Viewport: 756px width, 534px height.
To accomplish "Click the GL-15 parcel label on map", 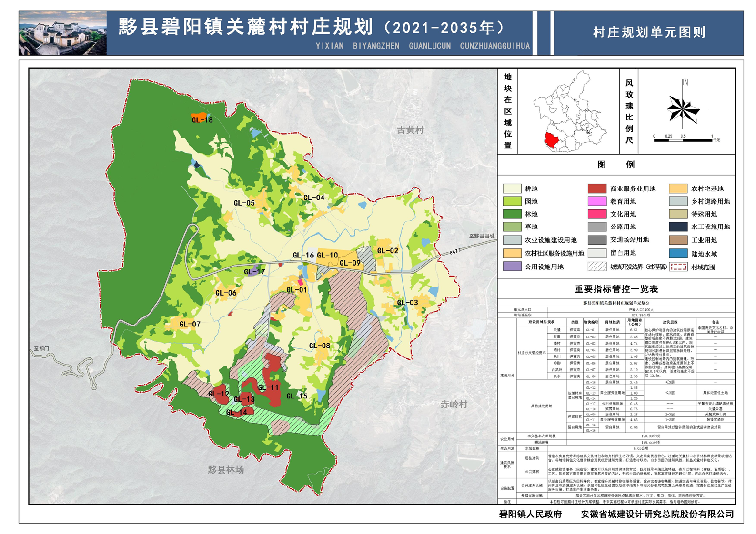I will point(297,396).
